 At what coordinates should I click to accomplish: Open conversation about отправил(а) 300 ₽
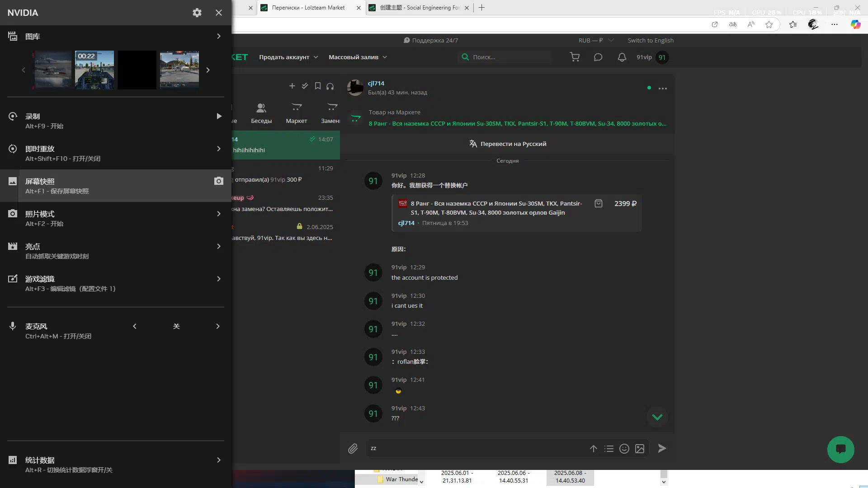coord(286,174)
